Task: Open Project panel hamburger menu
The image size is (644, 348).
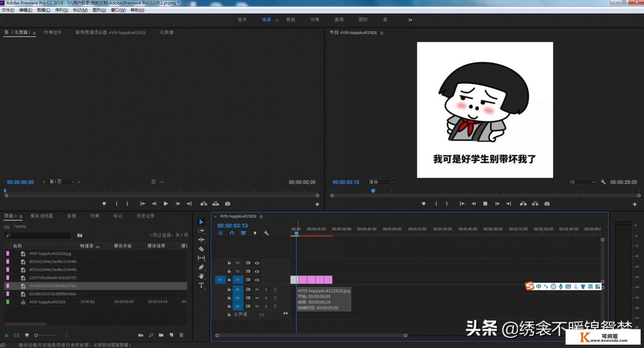Action: [21, 216]
